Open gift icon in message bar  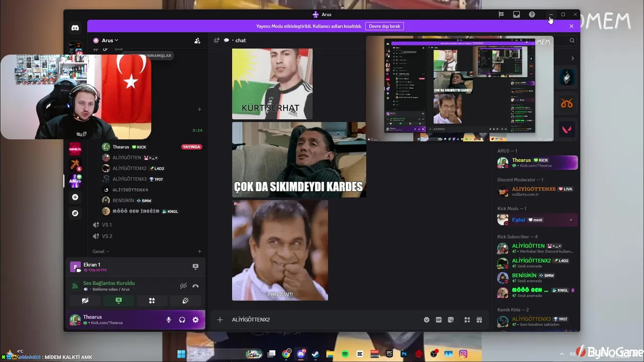coord(479,320)
